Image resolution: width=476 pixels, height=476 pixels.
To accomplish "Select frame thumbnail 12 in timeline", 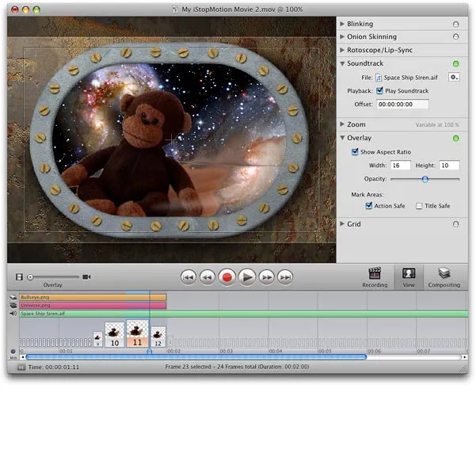I will tap(158, 337).
